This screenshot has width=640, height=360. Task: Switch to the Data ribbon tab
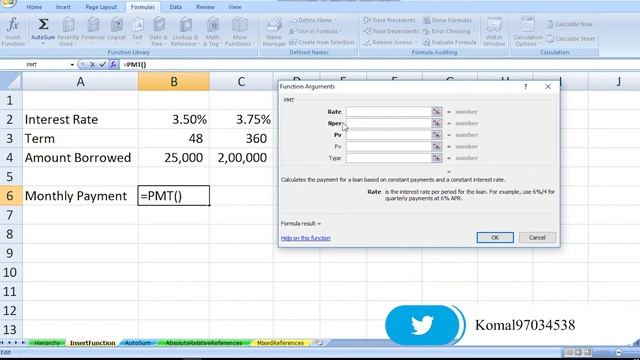pyautogui.click(x=176, y=7)
